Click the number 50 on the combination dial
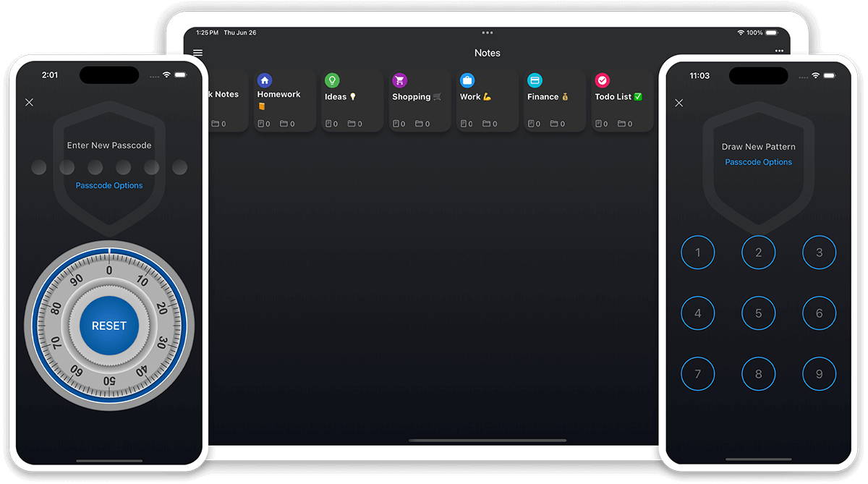This screenshot has height=484, width=868. [109, 381]
